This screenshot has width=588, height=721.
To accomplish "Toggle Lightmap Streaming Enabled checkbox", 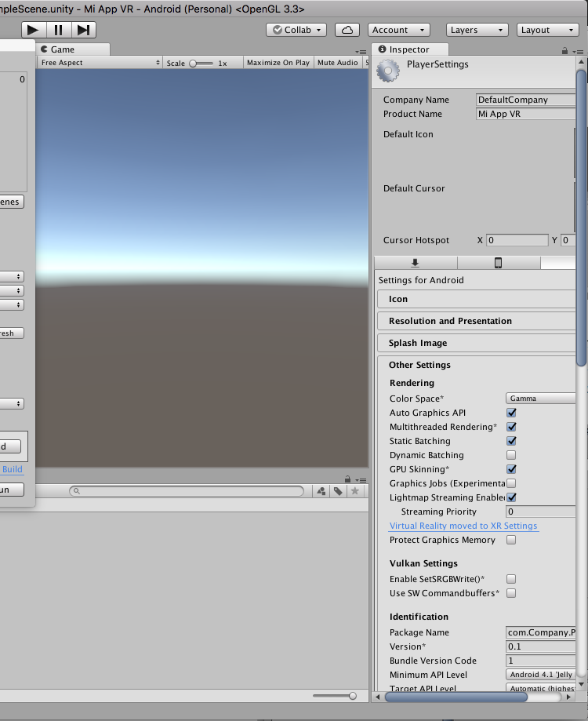I will tap(511, 497).
